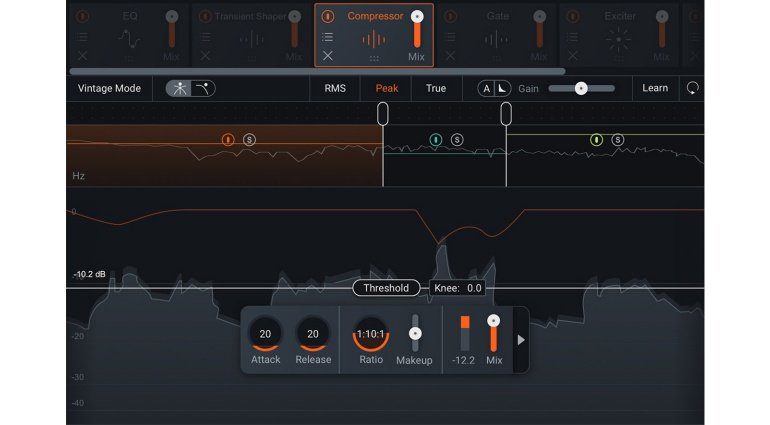Solo the teal mid band
The image size is (770, 425).
point(457,139)
